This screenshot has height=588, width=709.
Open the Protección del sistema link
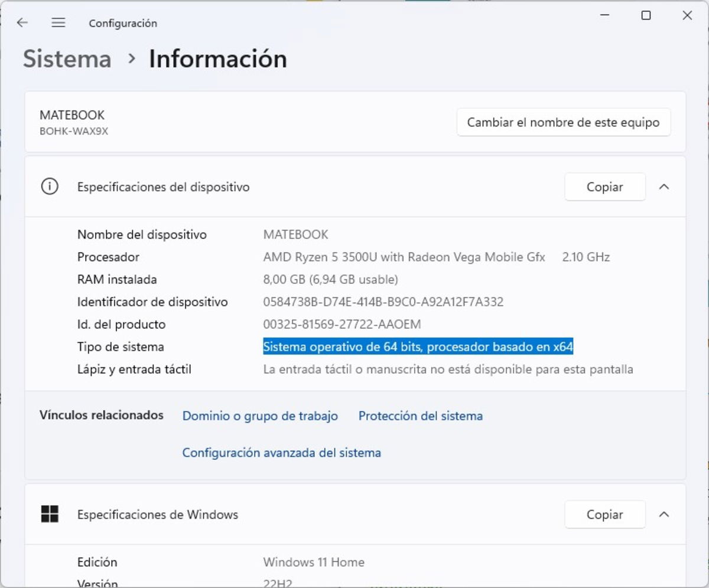[x=420, y=416]
